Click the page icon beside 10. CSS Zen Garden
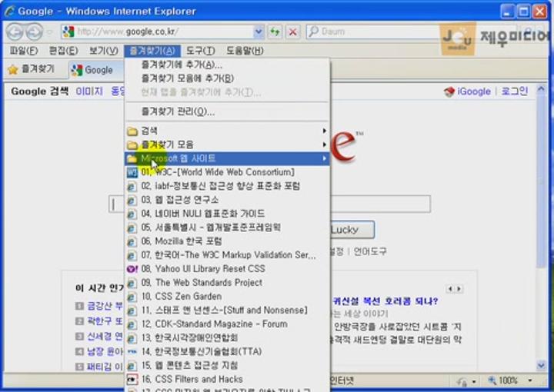The height and width of the screenshot is (392, 554). [132, 297]
